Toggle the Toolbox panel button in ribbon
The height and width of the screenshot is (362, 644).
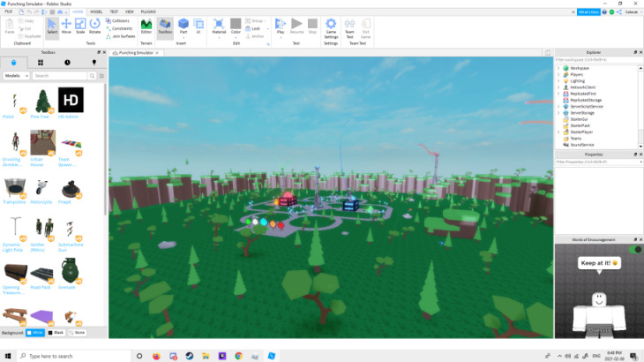[x=165, y=26]
